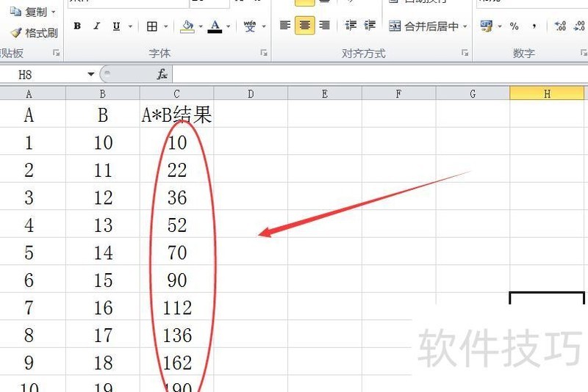Viewport: 588px width, 392px height.
Task: Open the Merge and Center dropdown arrow
Action: pos(465,26)
